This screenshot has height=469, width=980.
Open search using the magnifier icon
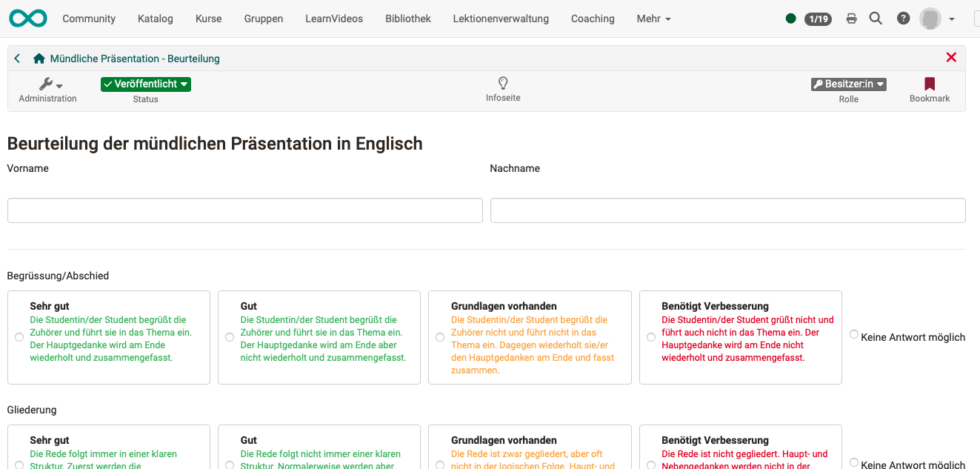876,18
